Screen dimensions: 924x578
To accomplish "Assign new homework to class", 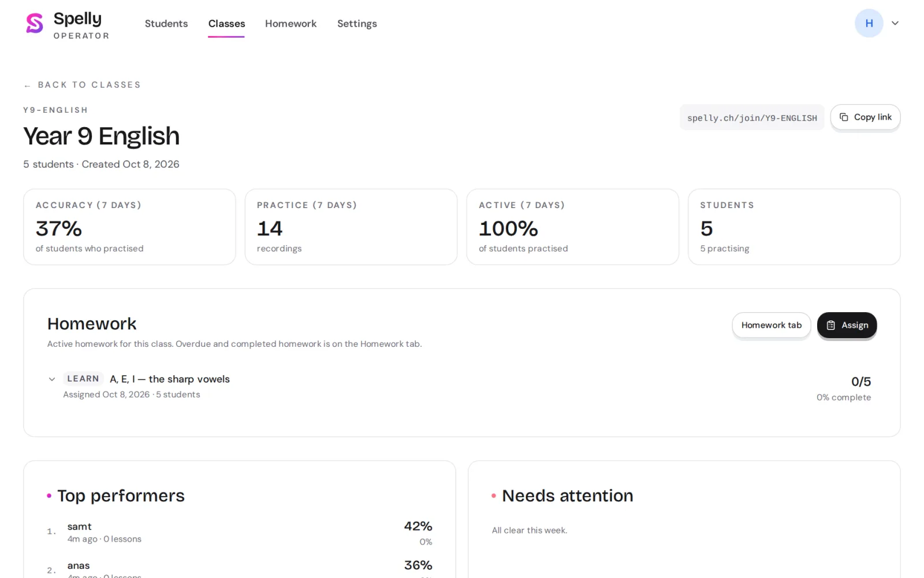I will click(x=847, y=325).
